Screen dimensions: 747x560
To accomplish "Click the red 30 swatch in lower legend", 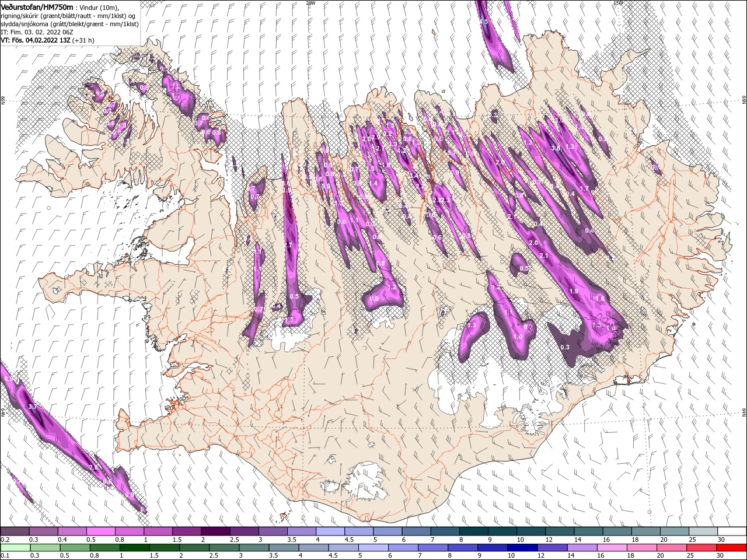I will coord(732,548).
